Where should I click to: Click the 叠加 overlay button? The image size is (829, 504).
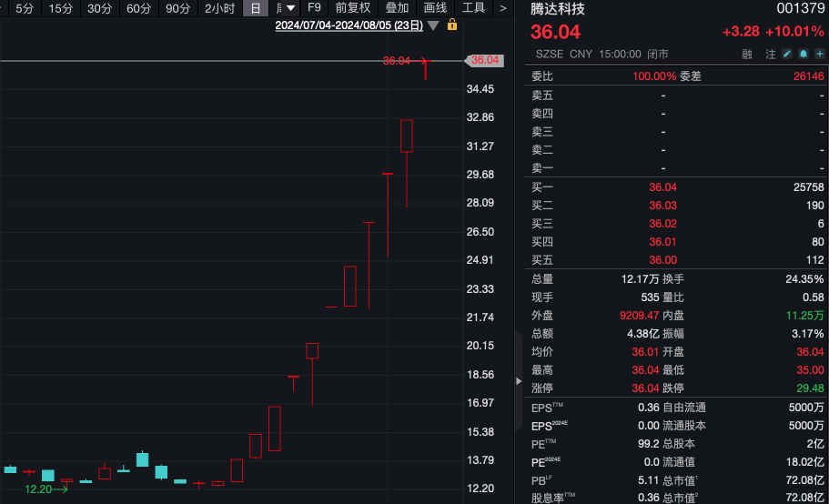click(397, 8)
